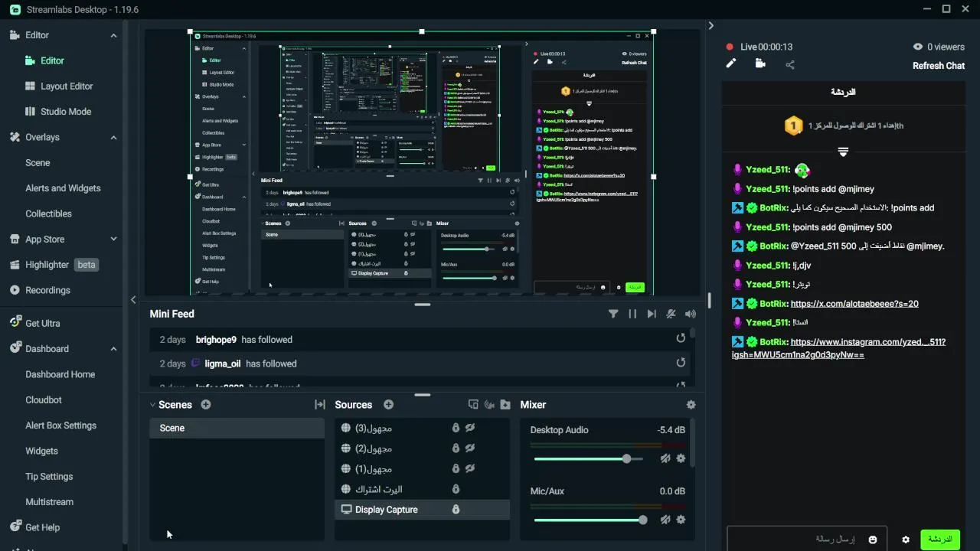980x551 pixels.
Task: Select the Display Capture source row
Action: (422, 510)
